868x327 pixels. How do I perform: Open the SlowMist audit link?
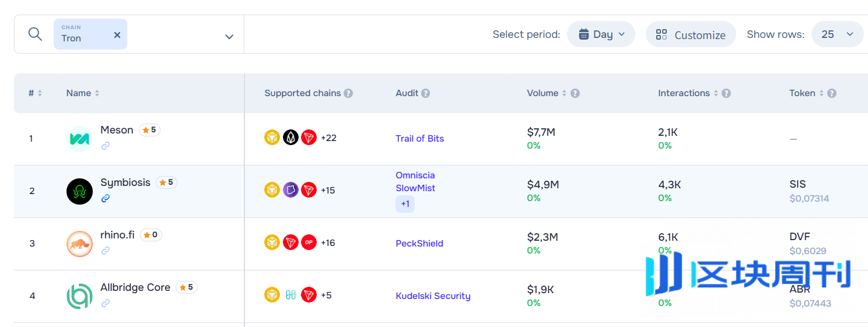coord(415,188)
